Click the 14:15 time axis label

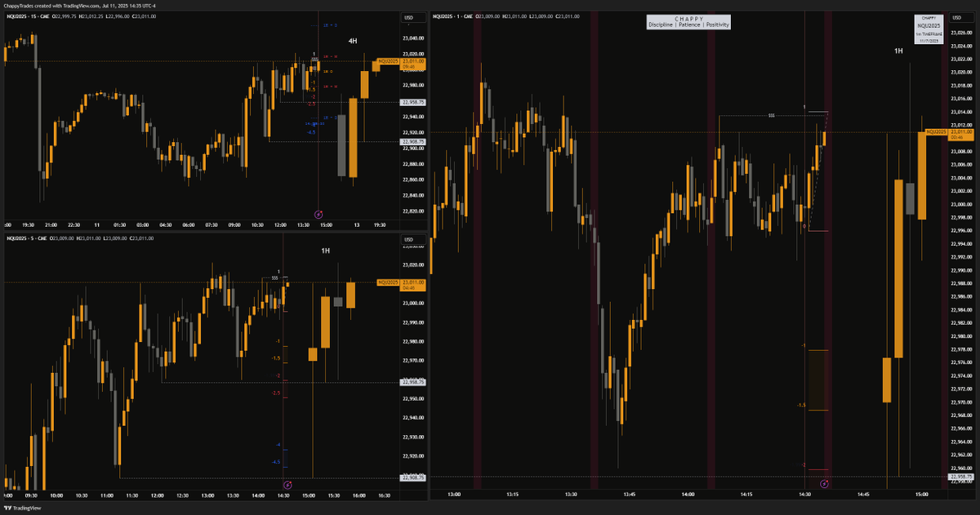746,494
